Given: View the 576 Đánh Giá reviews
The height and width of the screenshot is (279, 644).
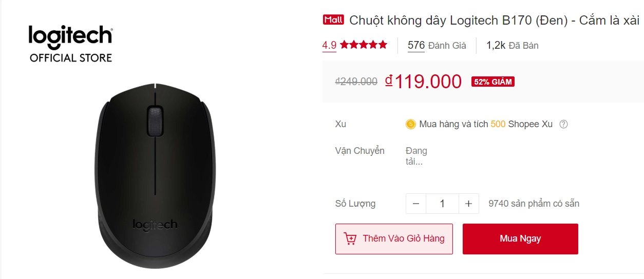Looking at the screenshot, I should pyautogui.click(x=437, y=45).
